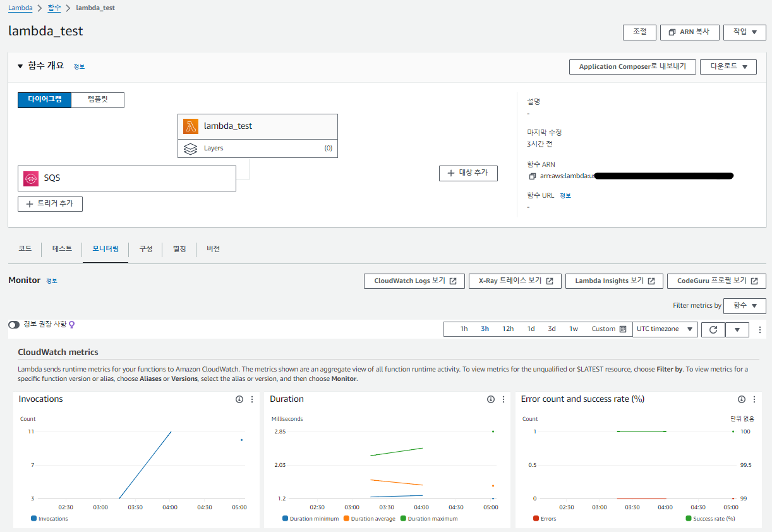Copy function ARN using copy icon beside arn:aws:lambda
This screenshot has height=532, width=772.
tap(533, 176)
